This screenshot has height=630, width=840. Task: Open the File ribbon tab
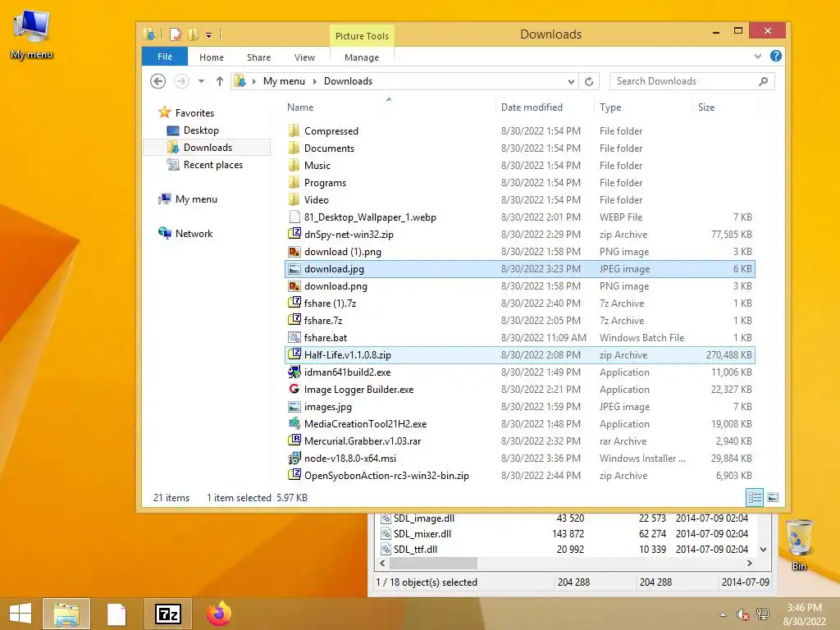164,57
